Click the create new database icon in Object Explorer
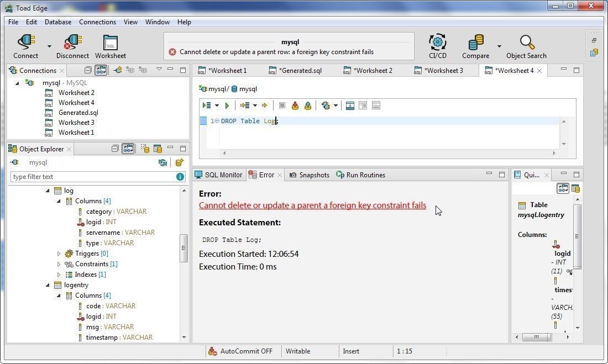The height and width of the screenshot is (364, 608). pos(179,162)
